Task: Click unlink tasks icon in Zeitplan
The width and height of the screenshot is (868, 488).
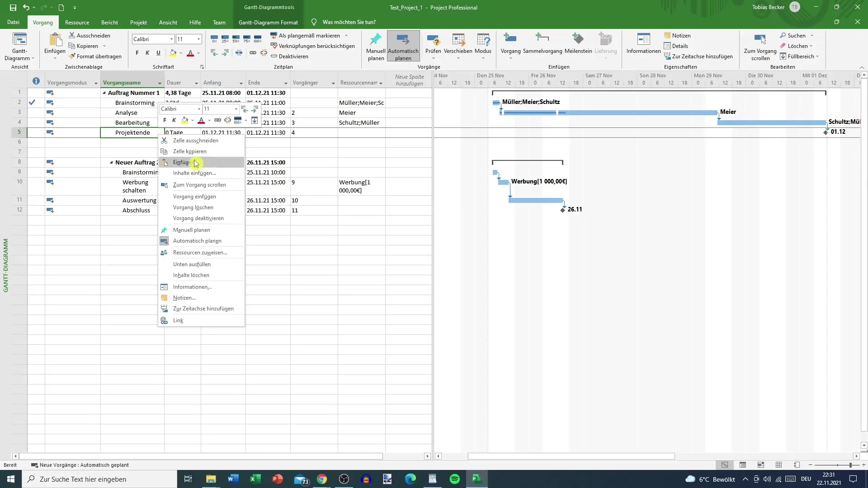Action: 264,53
